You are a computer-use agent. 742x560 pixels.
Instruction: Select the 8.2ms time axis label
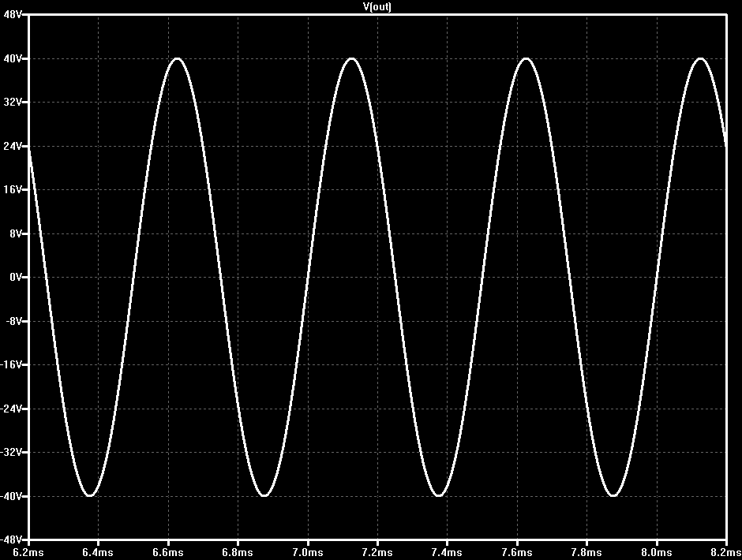(726, 552)
